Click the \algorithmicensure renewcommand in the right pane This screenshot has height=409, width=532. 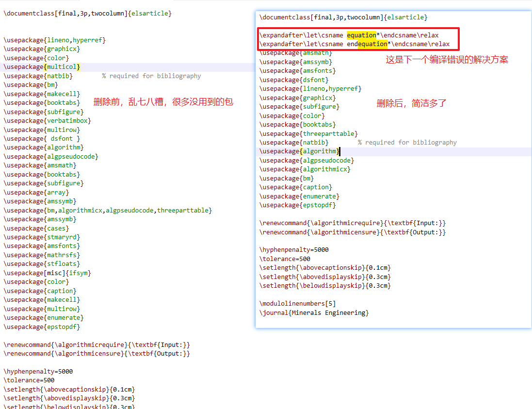(x=353, y=232)
